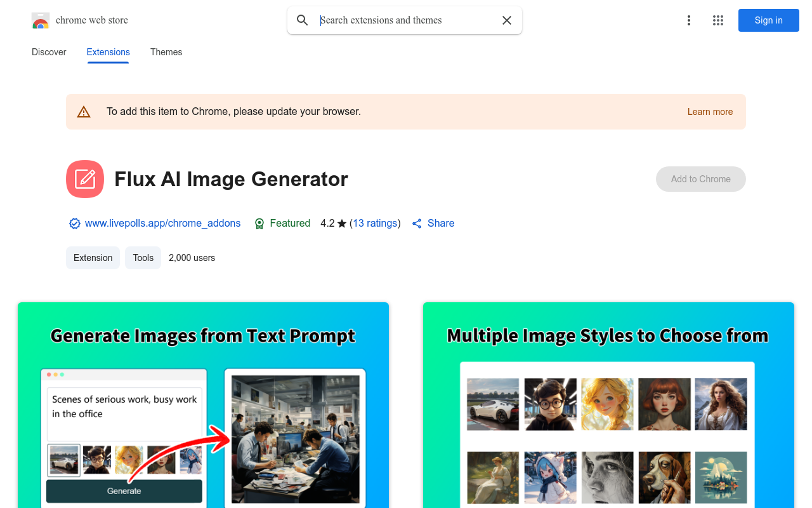The image size is (812, 508).
Task: Click the Share link text
Action: tap(441, 224)
